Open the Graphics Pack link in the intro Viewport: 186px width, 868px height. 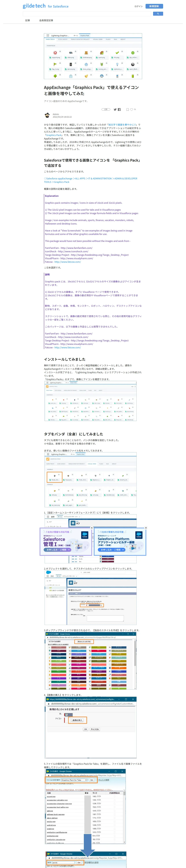click(x=54, y=135)
